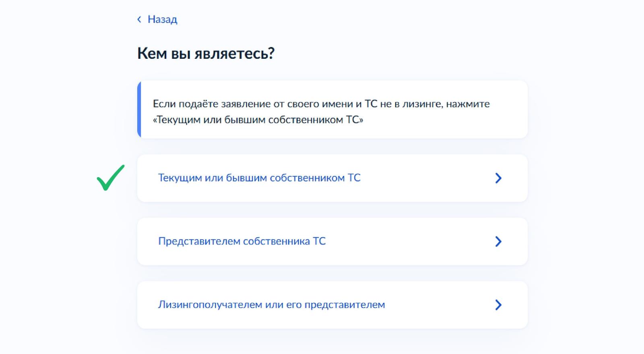Click the heading Кем вы являетесь?
644x354 pixels.
click(206, 53)
